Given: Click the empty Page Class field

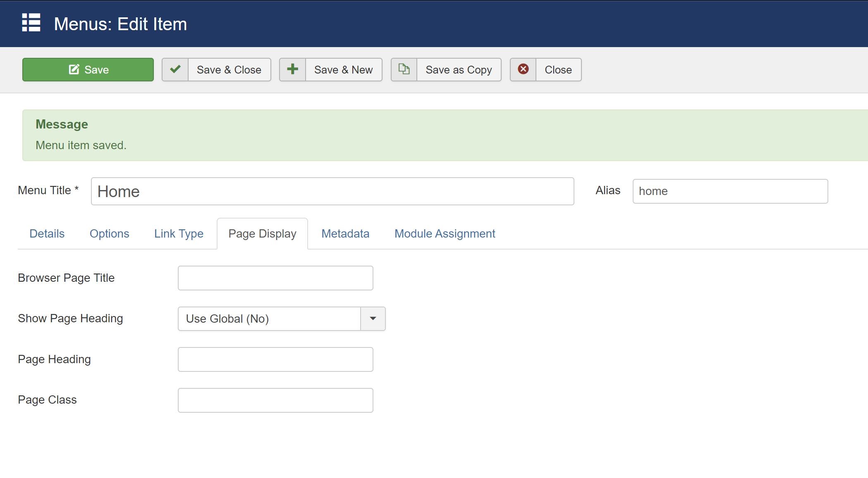Looking at the screenshot, I should tap(275, 400).
